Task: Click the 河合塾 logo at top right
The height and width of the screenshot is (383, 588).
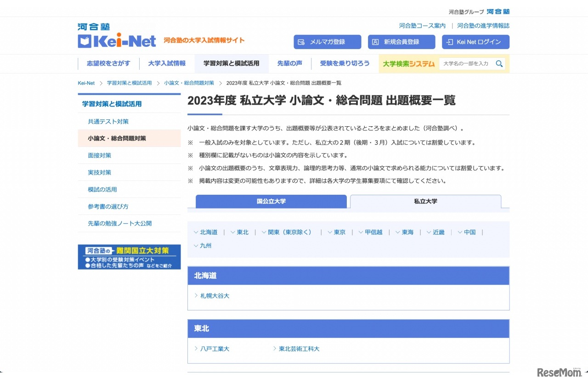Action: point(498,11)
